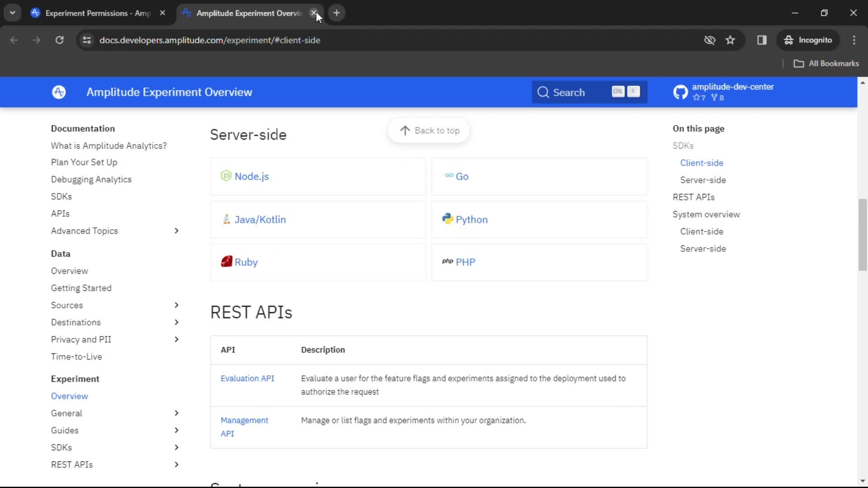Click the page vertical scrollbar thumb

tap(863, 235)
